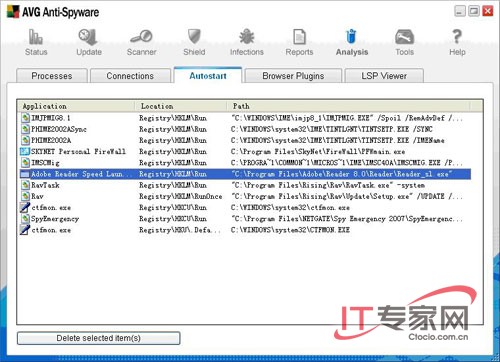Open the Status section icon

coord(36,37)
